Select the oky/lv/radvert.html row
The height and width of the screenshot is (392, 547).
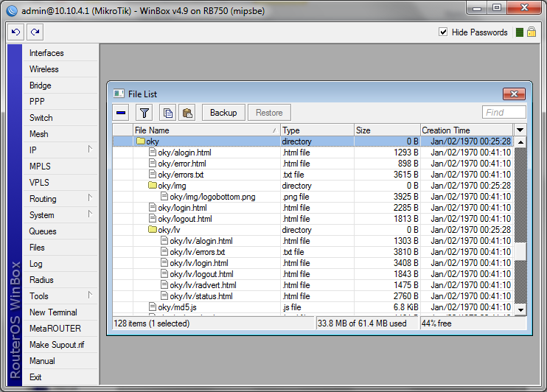[313, 285]
